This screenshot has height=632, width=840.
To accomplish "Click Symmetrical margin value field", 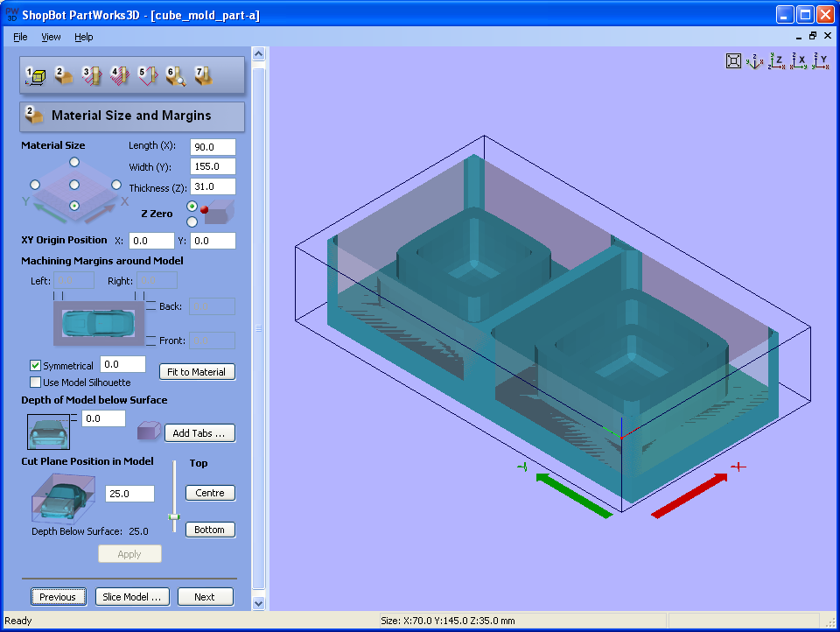I will click(x=122, y=364).
